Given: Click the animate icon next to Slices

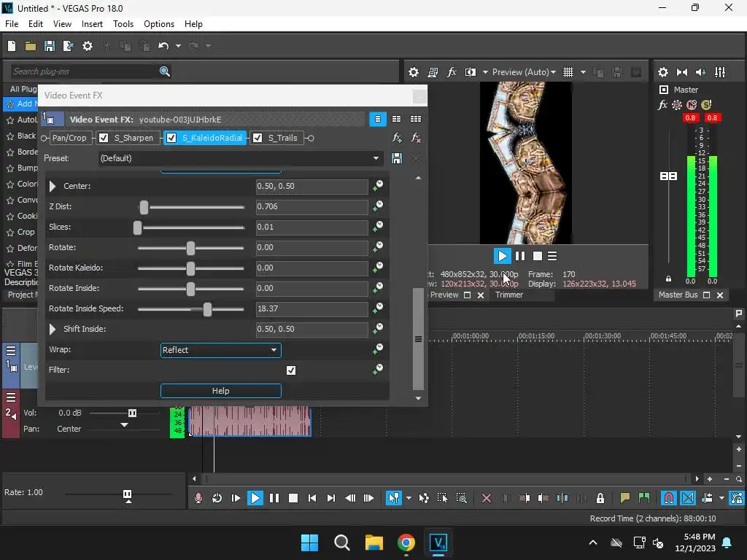Looking at the screenshot, I should pos(378,226).
